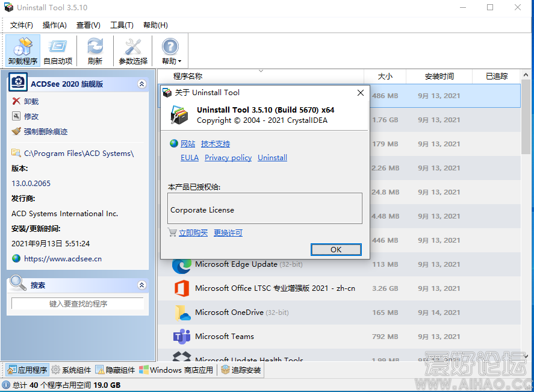
Task: Collapse the 搜索 search panel
Action: [141, 285]
